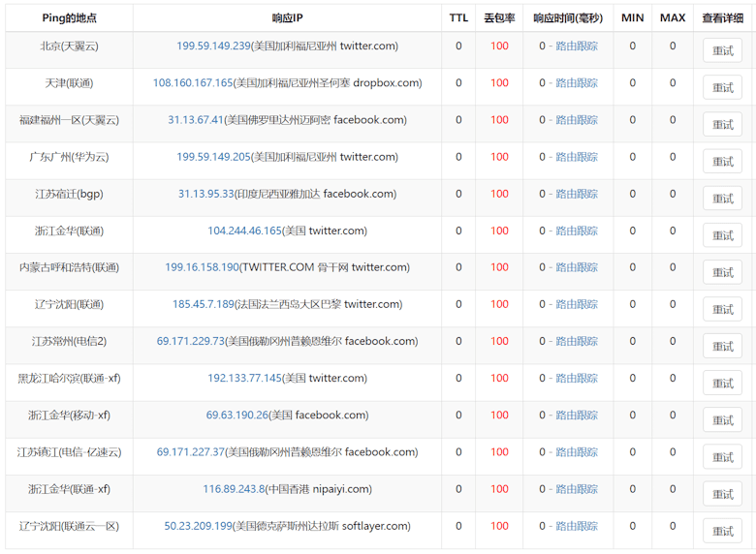Open IP link 31.13.67.41
The image size is (756, 554).
(196, 120)
